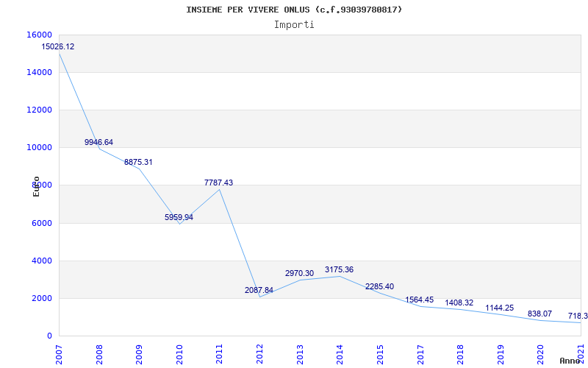Select the 9946.64 data label
The height and width of the screenshot is (368, 588).
click(98, 142)
